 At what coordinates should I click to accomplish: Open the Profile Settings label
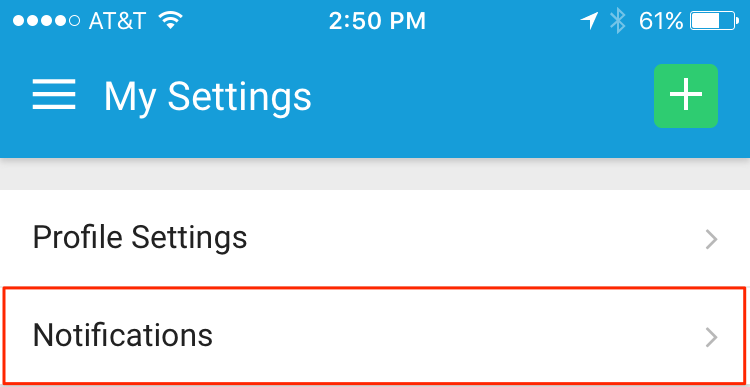[x=140, y=237]
